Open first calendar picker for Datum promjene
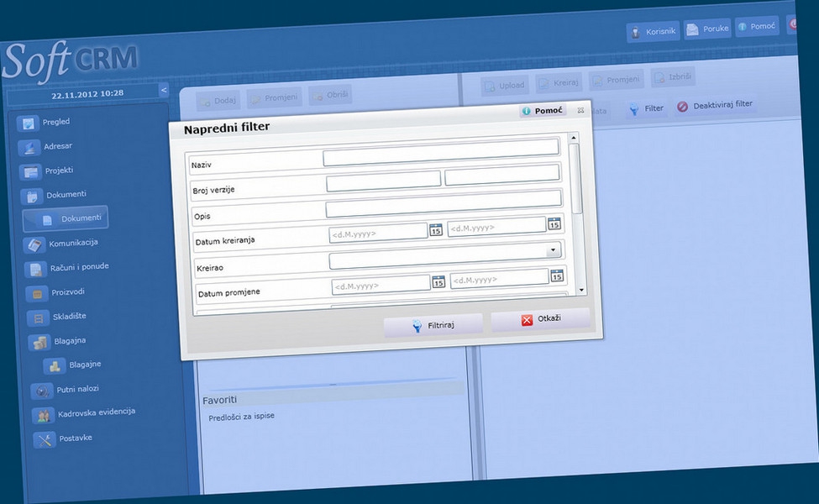 [438, 282]
